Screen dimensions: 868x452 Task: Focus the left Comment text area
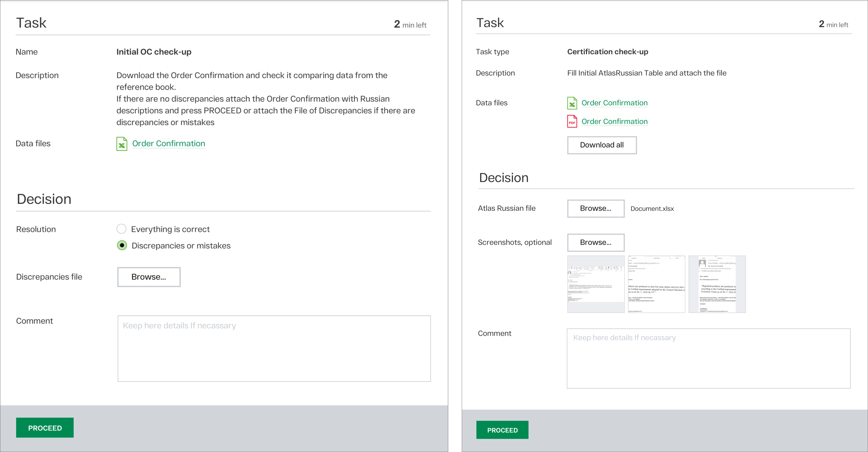[274, 348]
